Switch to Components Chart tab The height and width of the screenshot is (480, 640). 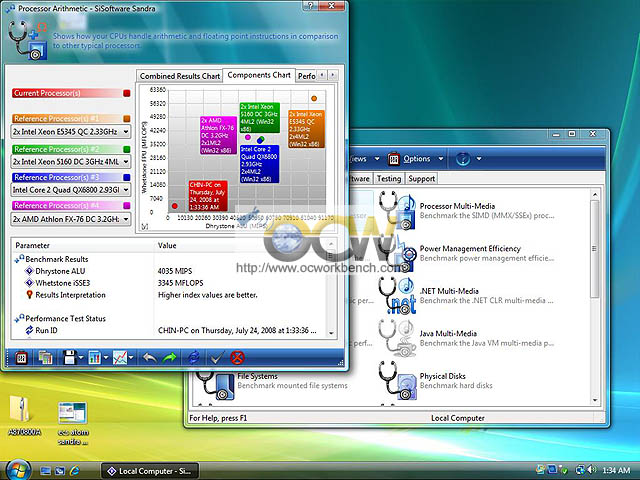259,75
